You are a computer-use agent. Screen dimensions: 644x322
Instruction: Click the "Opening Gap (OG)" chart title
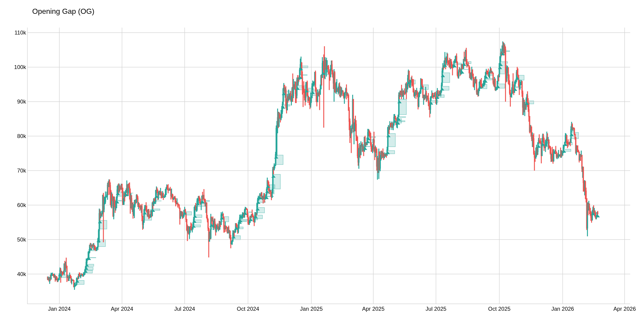63,11
